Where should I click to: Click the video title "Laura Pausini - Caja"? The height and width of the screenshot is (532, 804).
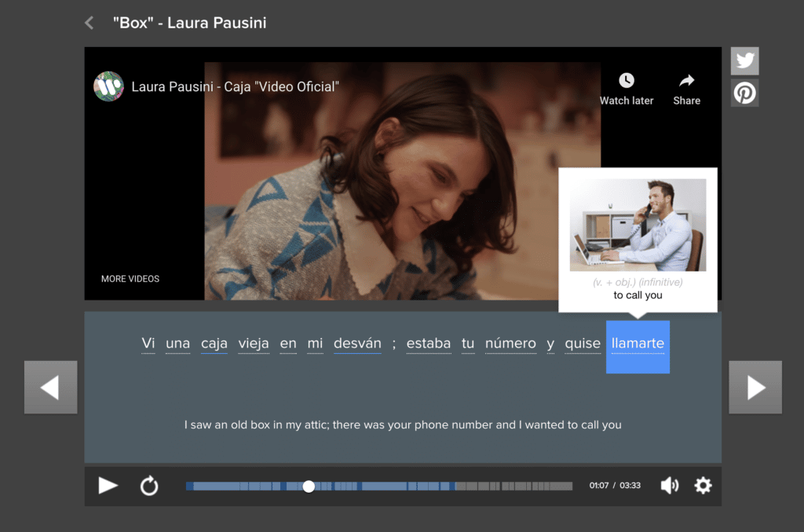(x=235, y=86)
